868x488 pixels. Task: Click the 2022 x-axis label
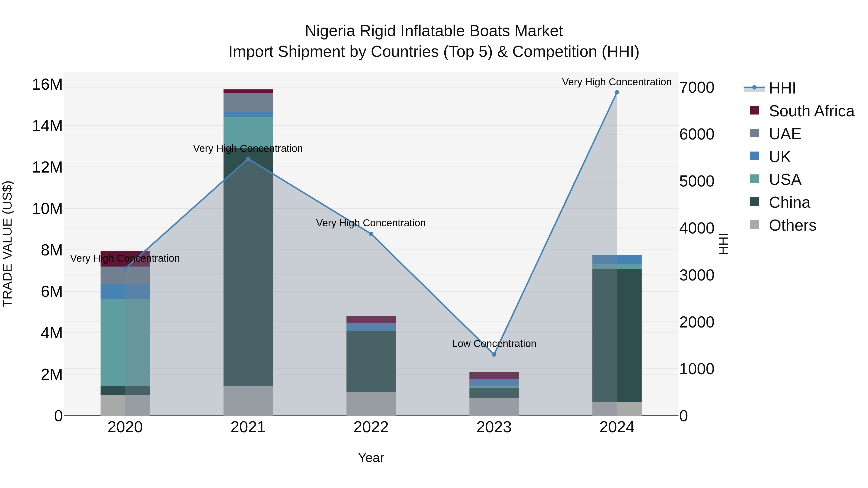371,427
